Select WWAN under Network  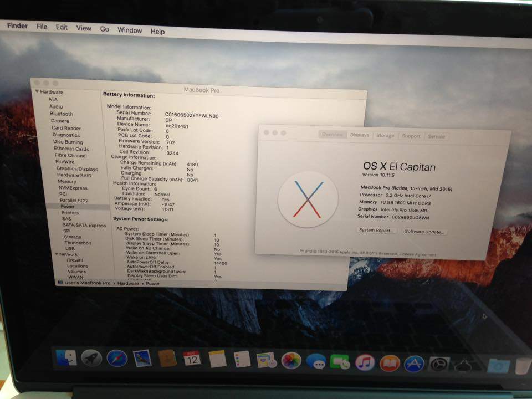pyautogui.click(x=76, y=277)
